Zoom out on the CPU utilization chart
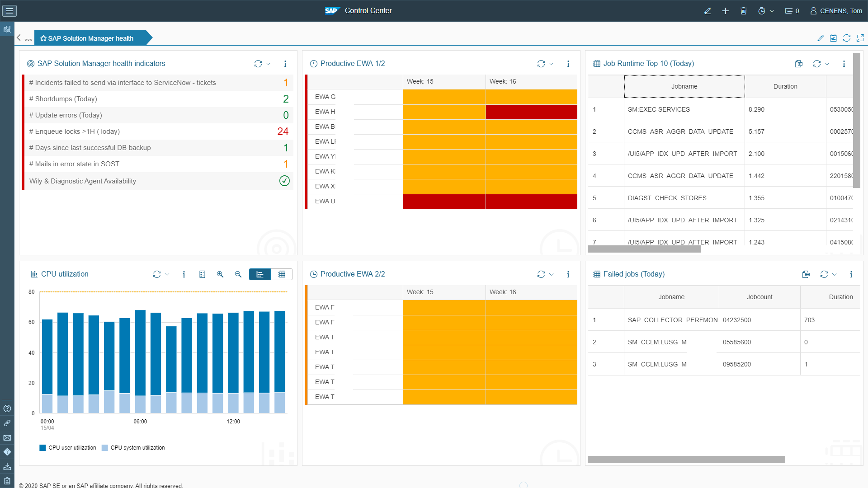The image size is (868, 488). (238, 274)
